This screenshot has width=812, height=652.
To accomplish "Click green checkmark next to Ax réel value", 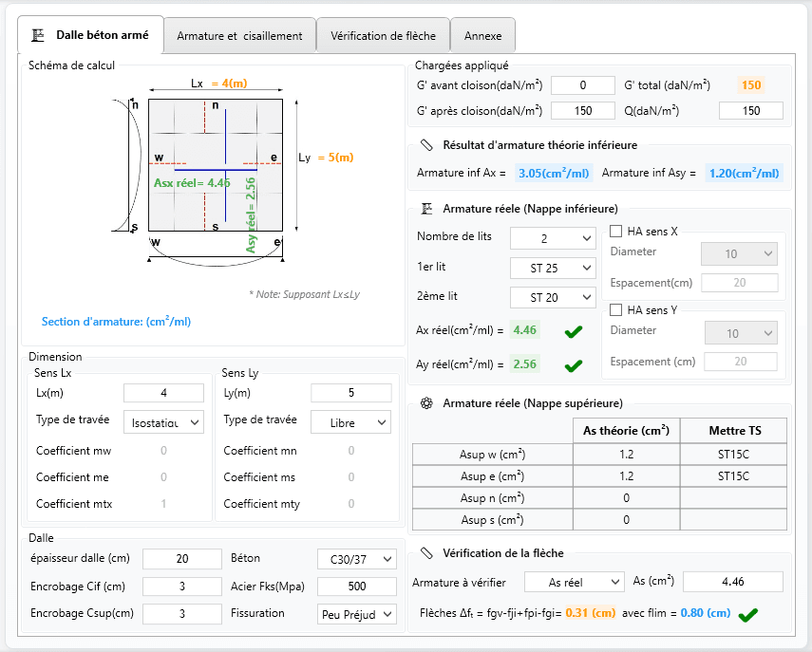I will coord(573,331).
